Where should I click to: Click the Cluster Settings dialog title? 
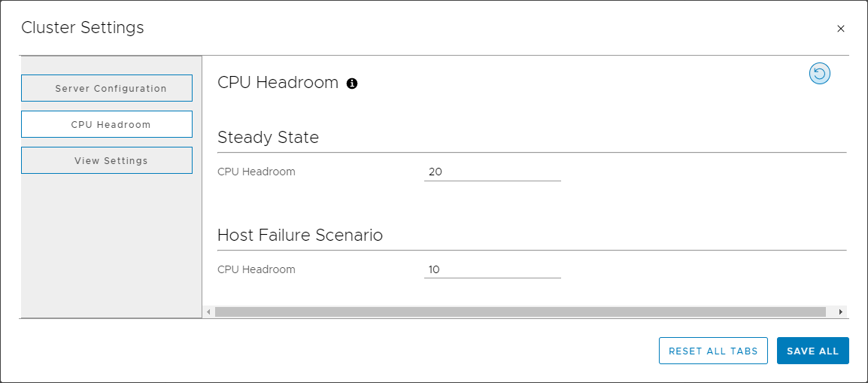click(83, 28)
